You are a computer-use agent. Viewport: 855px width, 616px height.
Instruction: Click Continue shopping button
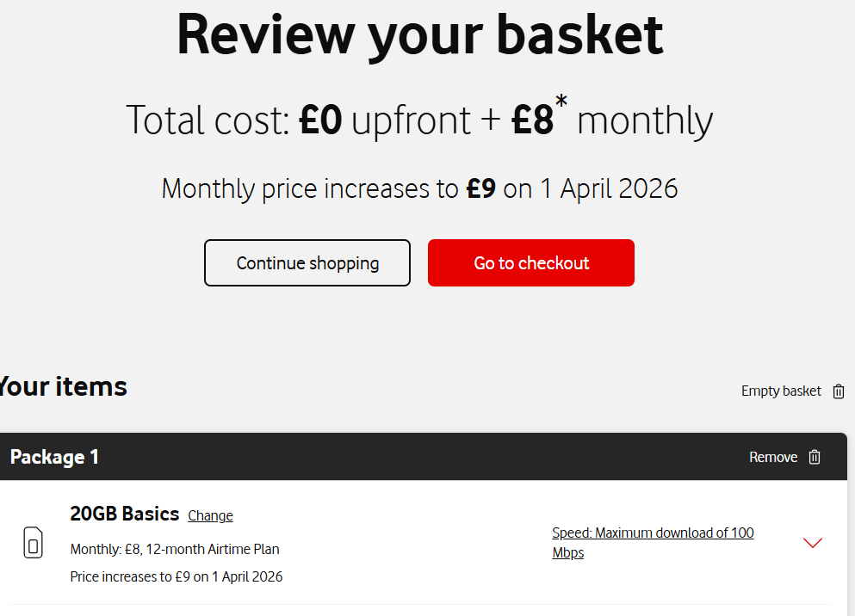point(307,262)
